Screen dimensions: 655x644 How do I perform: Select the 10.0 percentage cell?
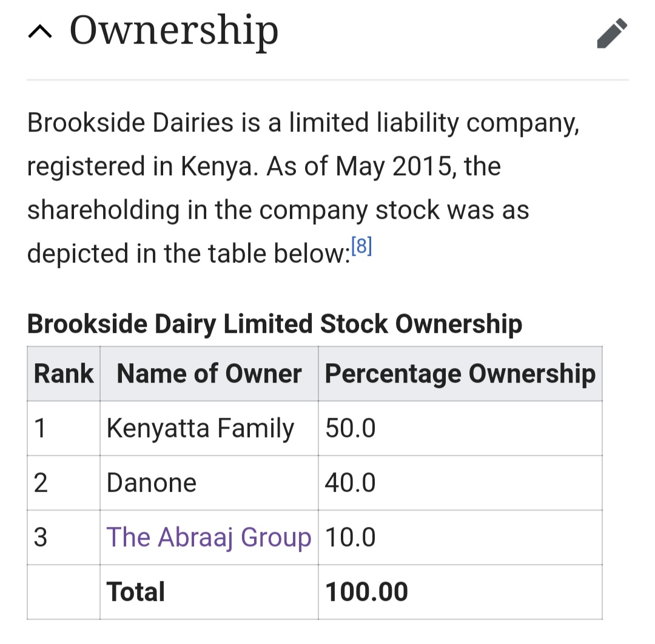pos(351,538)
